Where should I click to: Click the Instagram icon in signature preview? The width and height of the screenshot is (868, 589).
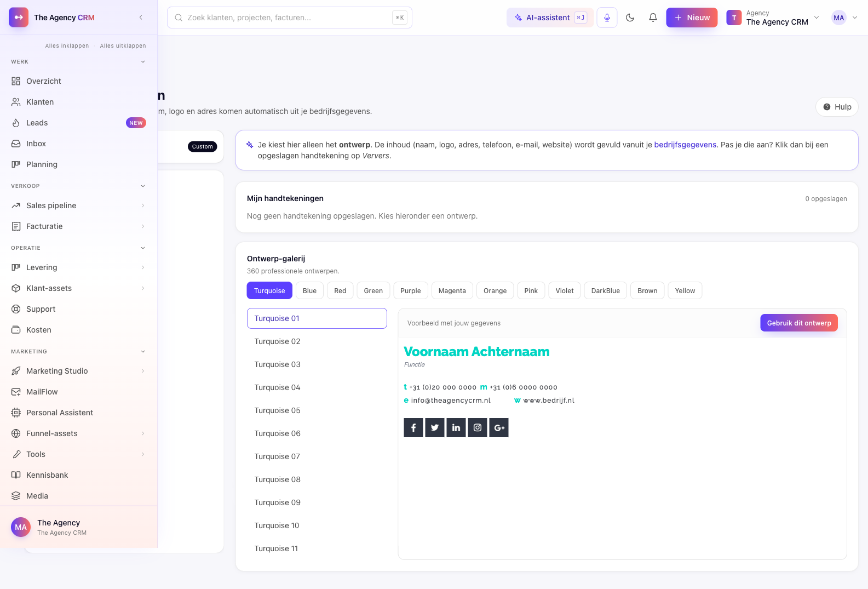[478, 427]
